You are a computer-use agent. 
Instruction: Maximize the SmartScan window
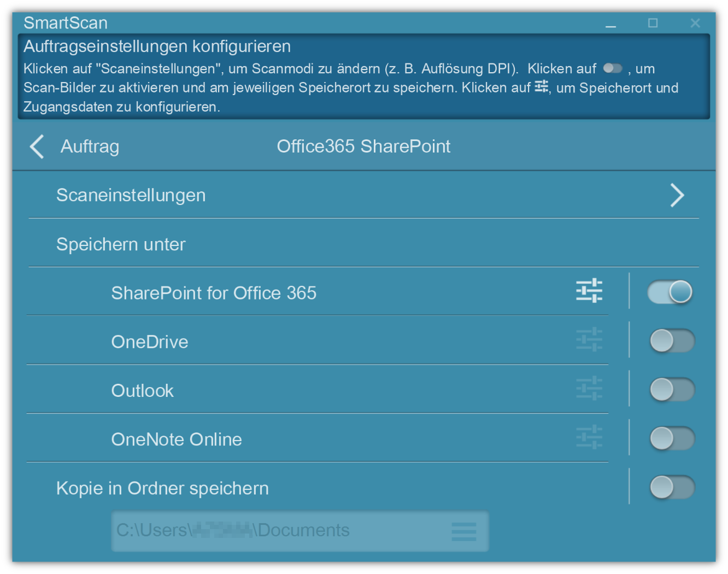(x=653, y=23)
